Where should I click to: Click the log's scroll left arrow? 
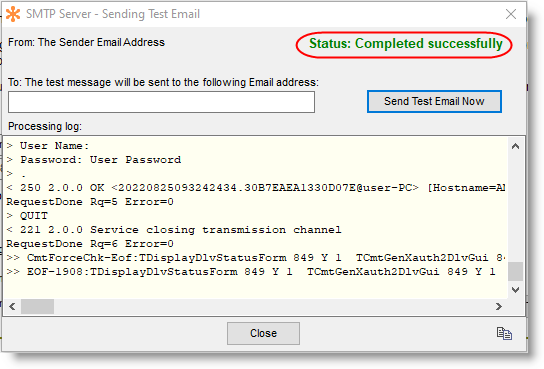click(12, 307)
